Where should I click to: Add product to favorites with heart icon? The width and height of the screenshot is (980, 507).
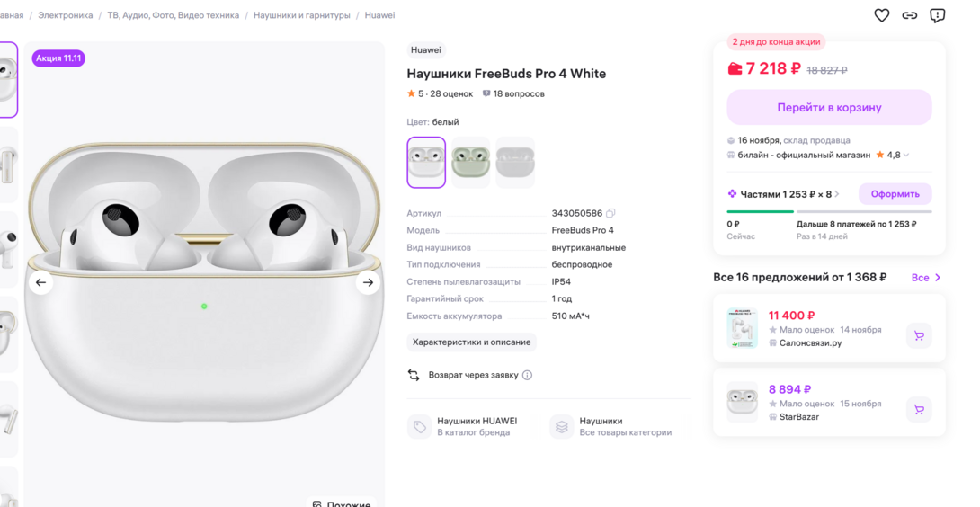point(881,15)
